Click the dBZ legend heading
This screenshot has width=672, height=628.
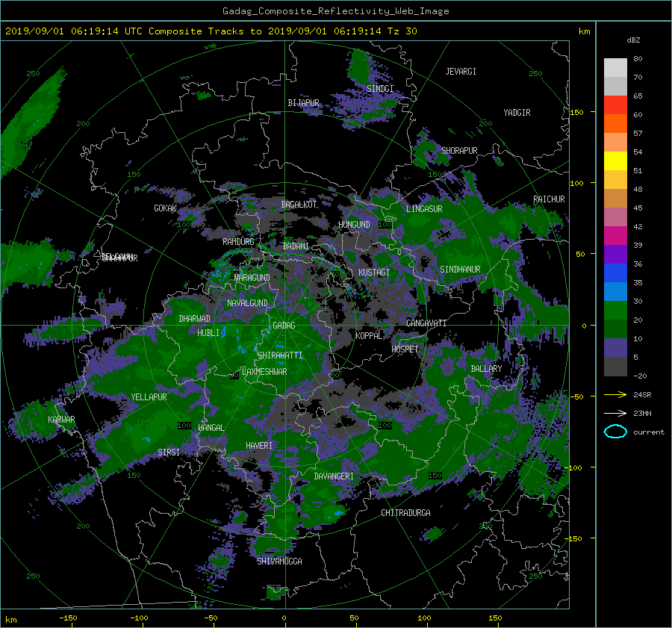(x=633, y=40)
